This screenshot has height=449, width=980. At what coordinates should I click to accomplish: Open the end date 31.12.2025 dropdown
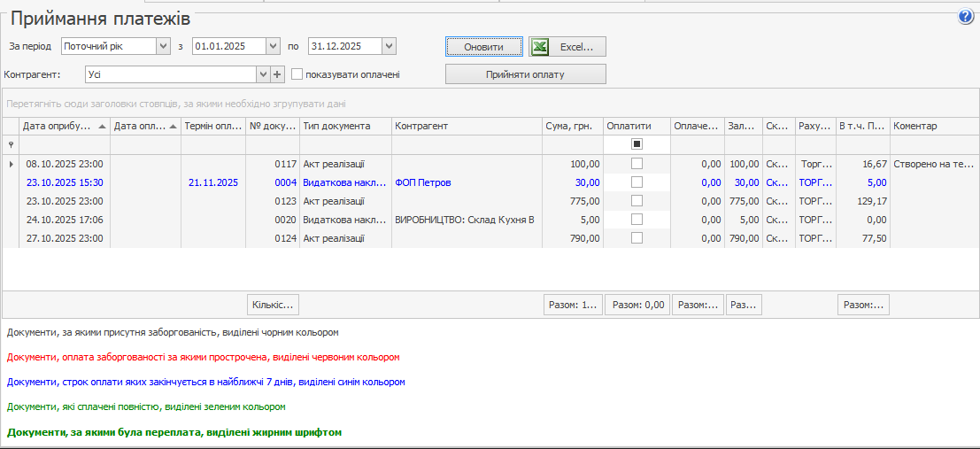(389, 46)
